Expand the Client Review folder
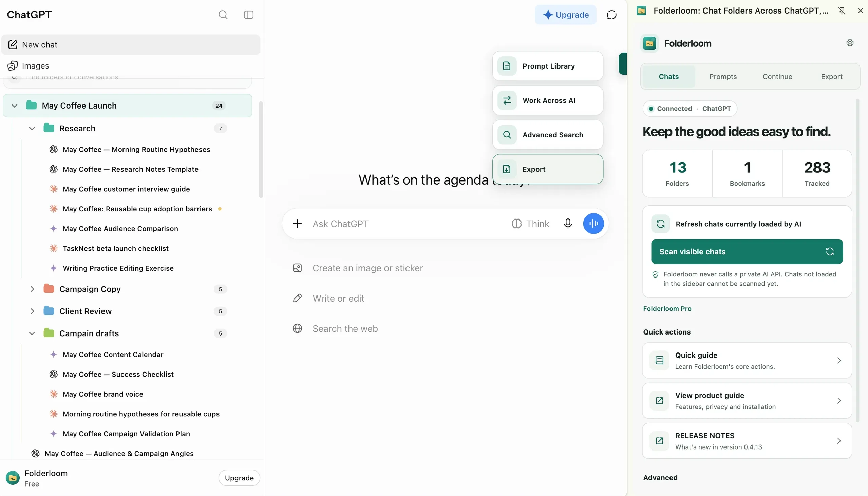The width and height of the screenshot is (868, 496). pos(32,311)
